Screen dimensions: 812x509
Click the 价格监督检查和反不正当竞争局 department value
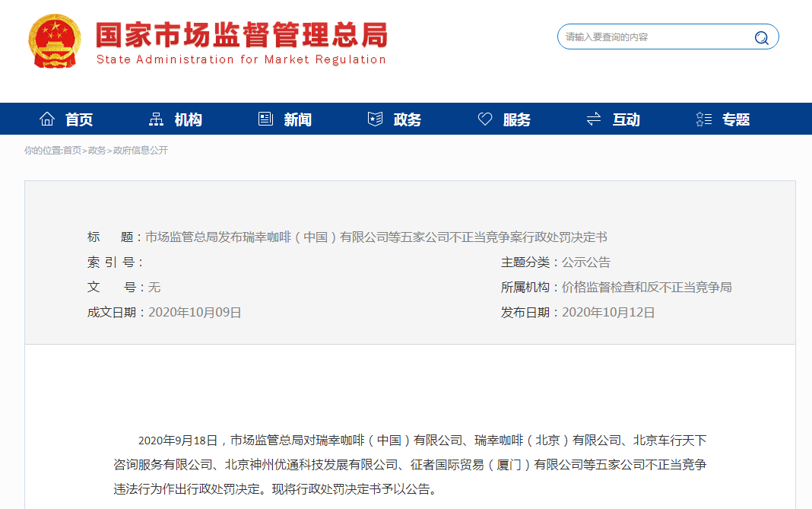647,287
